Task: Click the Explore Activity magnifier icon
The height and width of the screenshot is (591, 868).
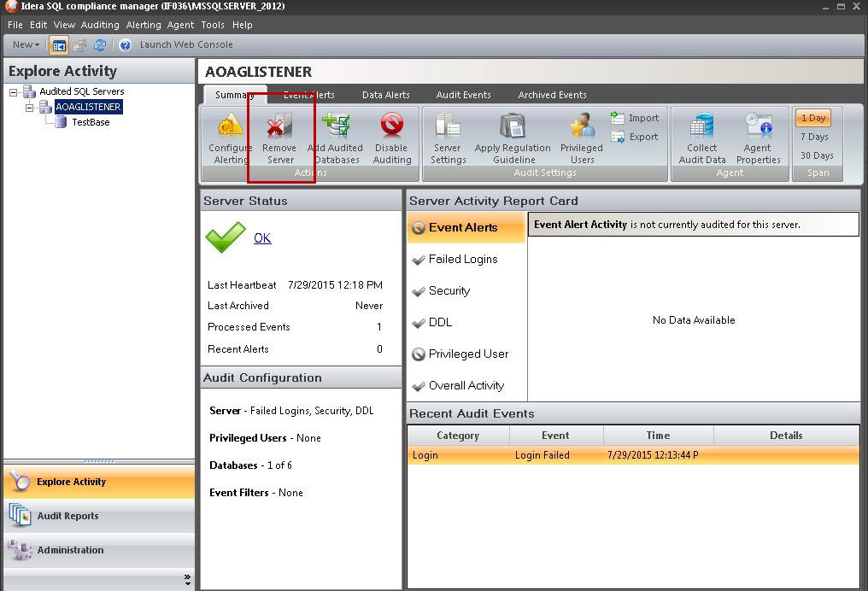Action: pyautogui.click(x=20, y=482)
